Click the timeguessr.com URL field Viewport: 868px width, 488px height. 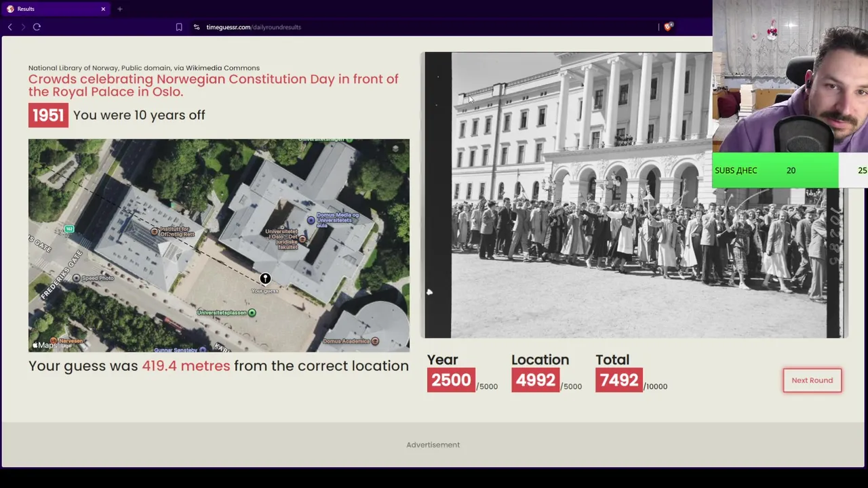[x=254, y=27]
